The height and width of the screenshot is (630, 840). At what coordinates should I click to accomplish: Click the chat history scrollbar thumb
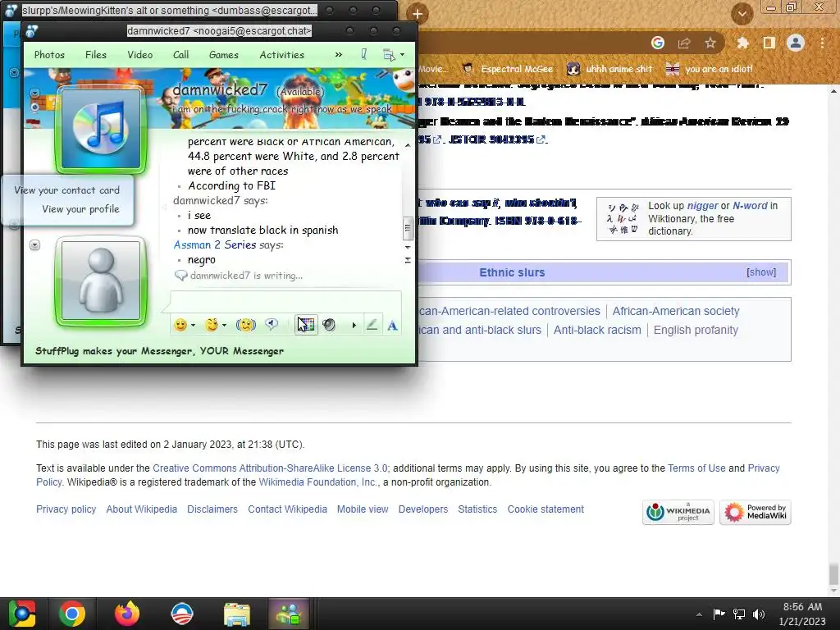408,228
